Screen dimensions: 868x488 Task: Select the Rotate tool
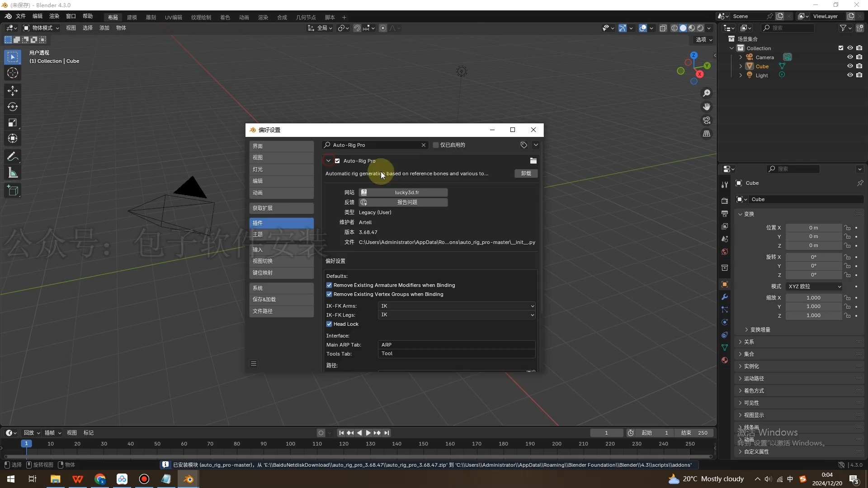pos(13,107)
